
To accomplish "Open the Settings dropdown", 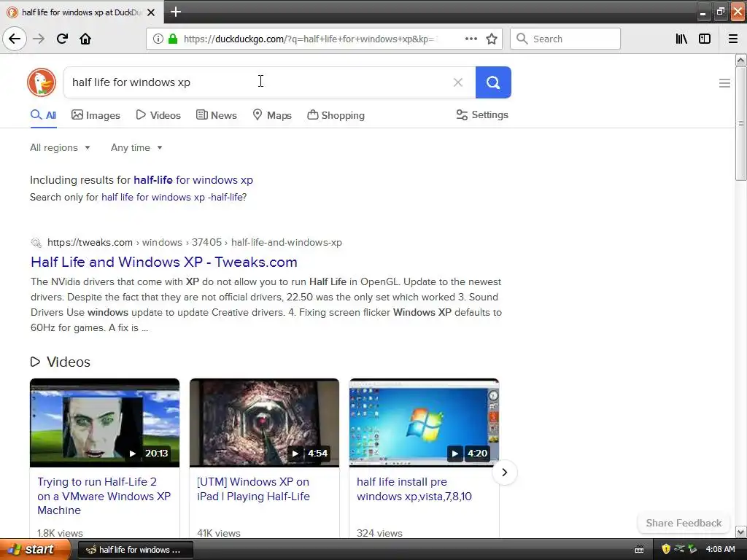I will [x=482, y=114].
